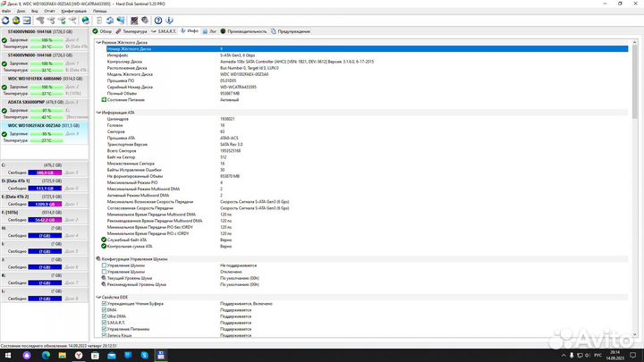The image size is (644, 362).
Task: Open the notification center icon in tray
Action: pos(633,356)
